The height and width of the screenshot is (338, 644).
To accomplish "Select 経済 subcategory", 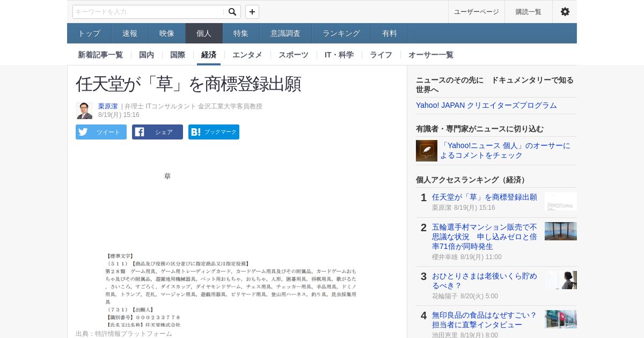I will 209,55.
